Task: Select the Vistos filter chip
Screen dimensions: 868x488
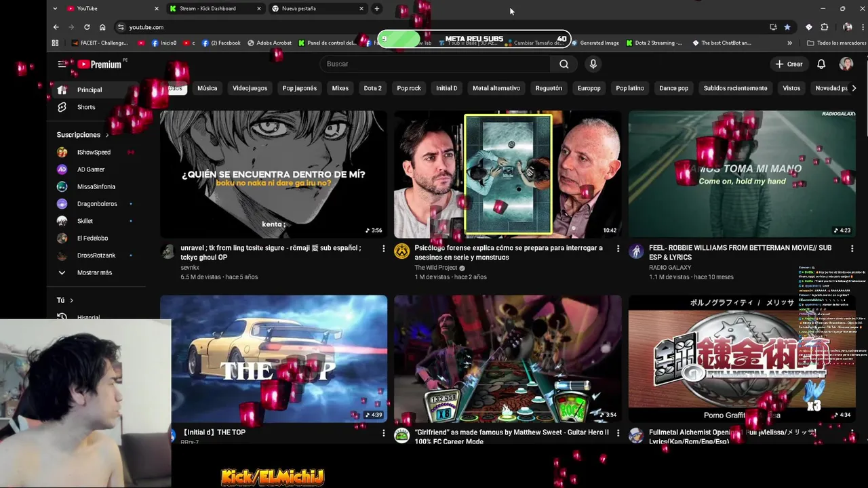Action: click(x=791, y=88)
